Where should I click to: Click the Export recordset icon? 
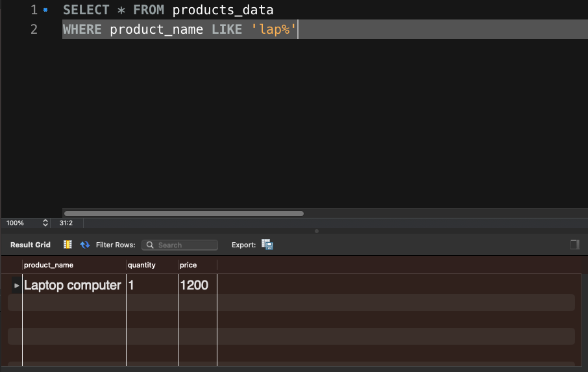[x=267, y=245]
